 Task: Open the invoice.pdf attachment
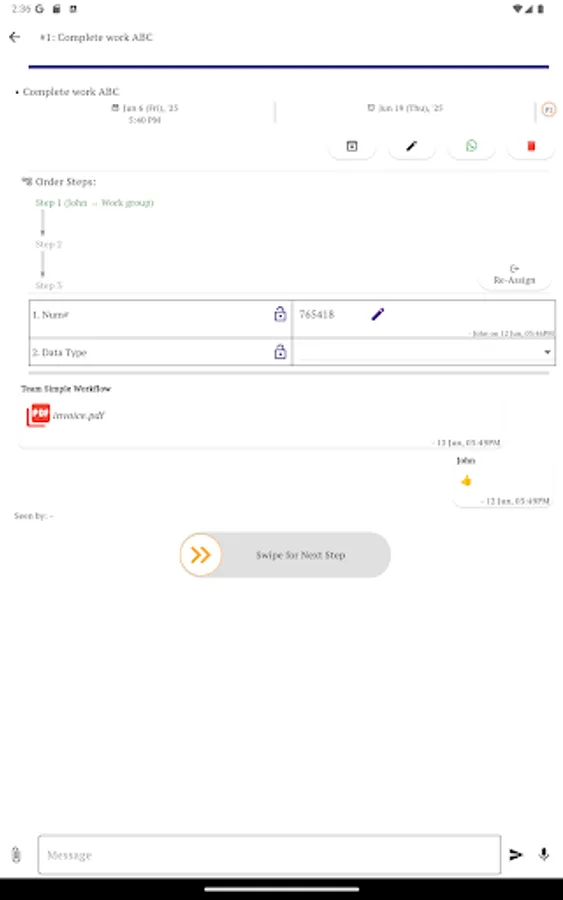click(x=79, y=416)
